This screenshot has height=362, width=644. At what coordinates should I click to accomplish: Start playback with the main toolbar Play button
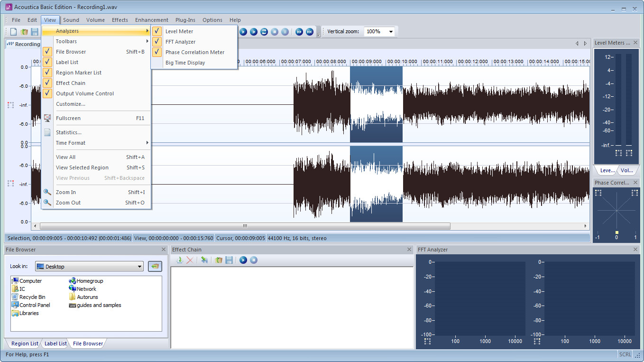point(243,32)
